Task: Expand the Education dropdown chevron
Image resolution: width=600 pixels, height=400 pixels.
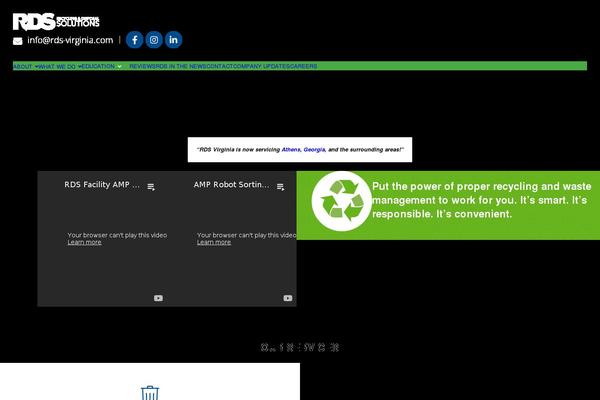Action: tap(119, 66)
